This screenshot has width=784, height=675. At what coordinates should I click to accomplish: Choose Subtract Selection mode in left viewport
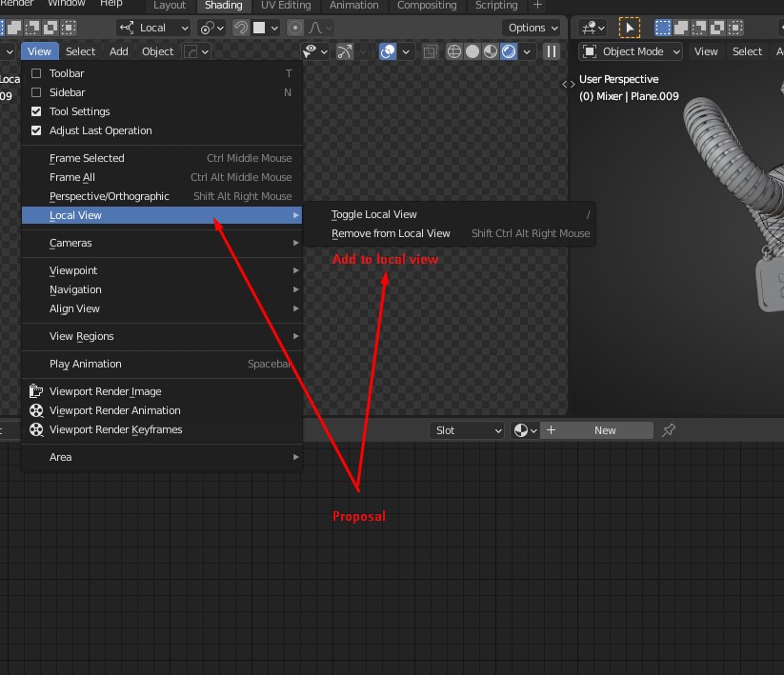(32, 28)
